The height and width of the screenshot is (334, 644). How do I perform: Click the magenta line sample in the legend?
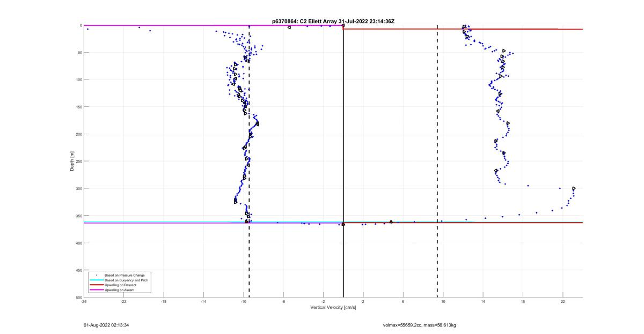96,290
